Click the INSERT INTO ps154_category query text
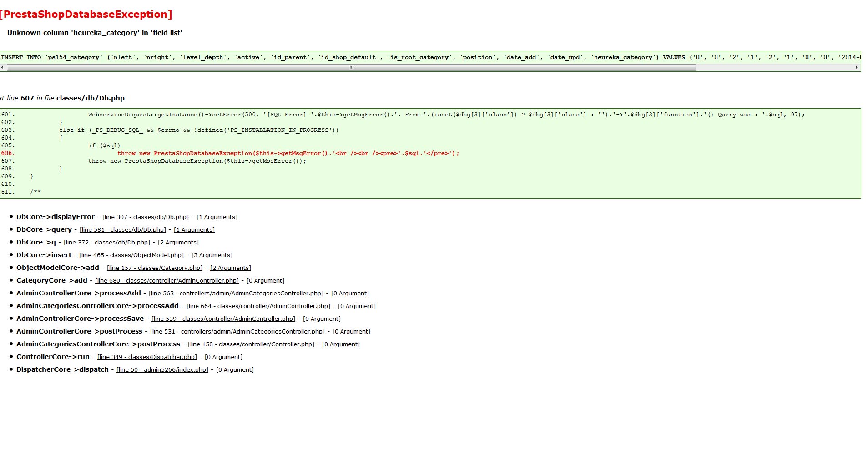Image resolution: width=868 pixels, height=454 pixels. click(430, 57)
